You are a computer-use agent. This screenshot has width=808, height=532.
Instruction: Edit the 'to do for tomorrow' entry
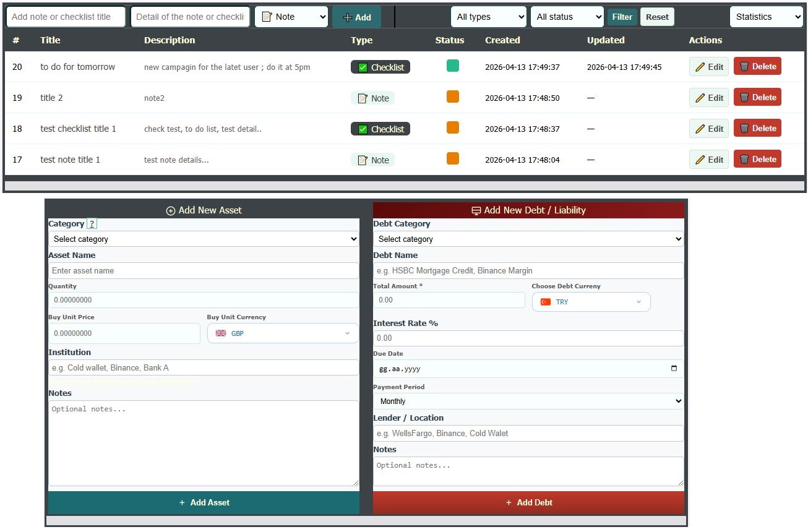coord(708,67)
